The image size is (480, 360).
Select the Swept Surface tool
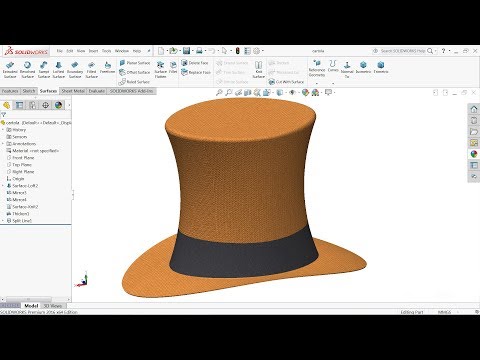pos(44,69)
